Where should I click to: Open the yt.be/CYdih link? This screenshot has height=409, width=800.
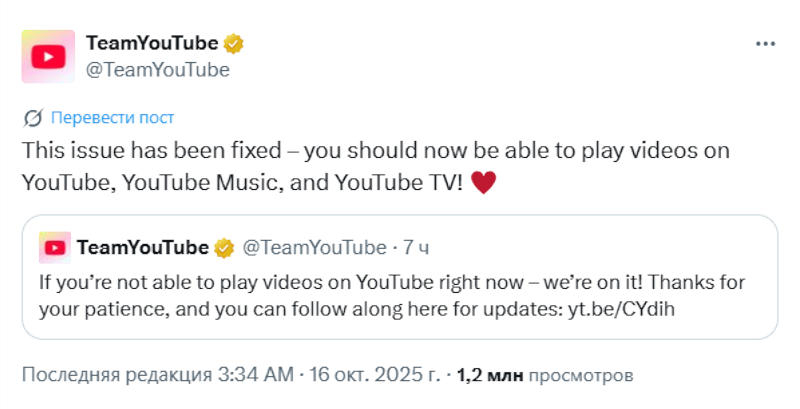[x=620, y=308]
